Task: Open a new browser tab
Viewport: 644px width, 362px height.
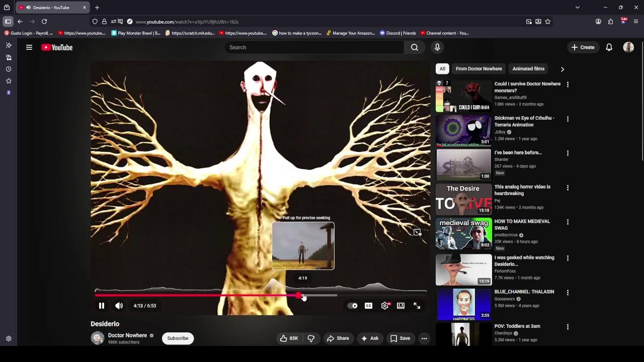Action: (x=97, y=8)
